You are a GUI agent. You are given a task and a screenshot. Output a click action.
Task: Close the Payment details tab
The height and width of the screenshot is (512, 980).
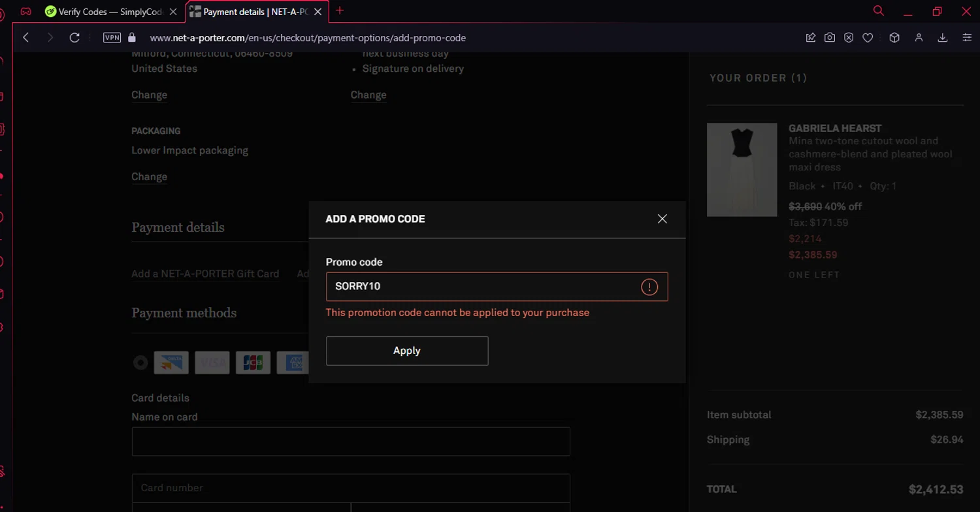[x=318, y=12]
